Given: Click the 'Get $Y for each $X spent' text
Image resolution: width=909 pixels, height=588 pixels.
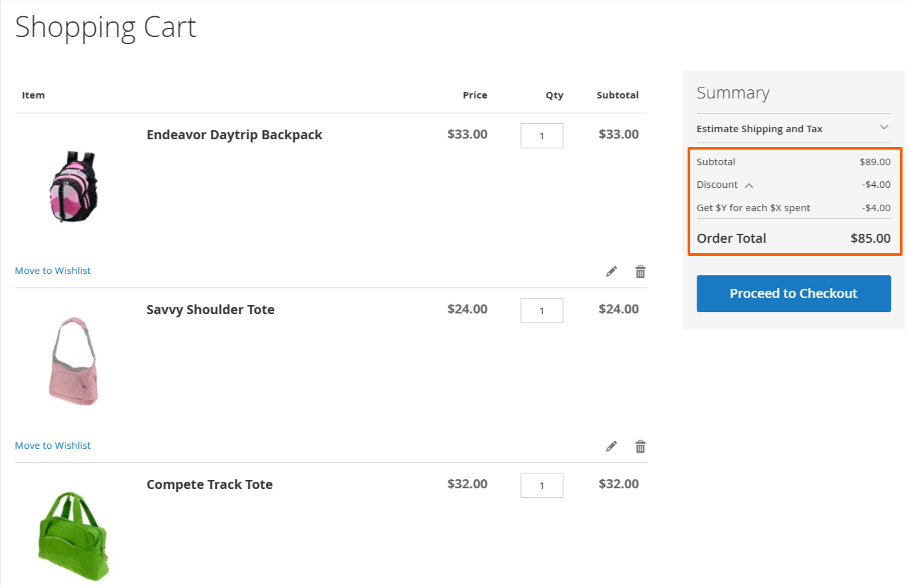Looking at the screenshot, I should pos(754,208).
